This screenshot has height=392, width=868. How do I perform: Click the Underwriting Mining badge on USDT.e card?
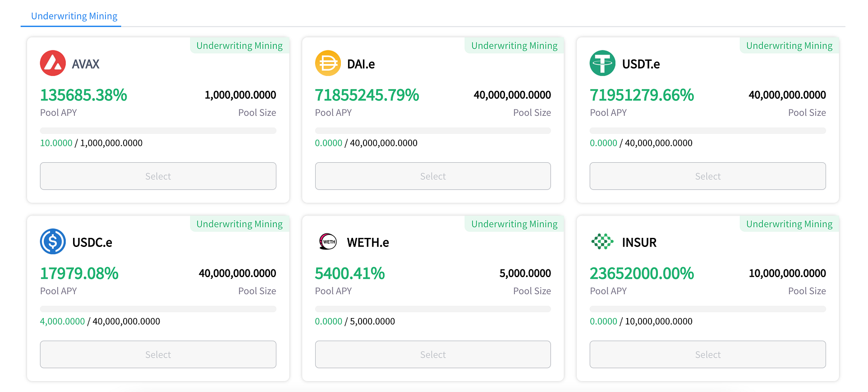coord(789,46)
